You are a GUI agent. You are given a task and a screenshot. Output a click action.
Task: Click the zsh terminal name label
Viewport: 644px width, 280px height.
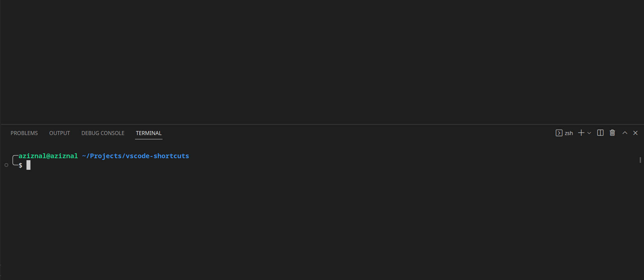click(569, 133)
